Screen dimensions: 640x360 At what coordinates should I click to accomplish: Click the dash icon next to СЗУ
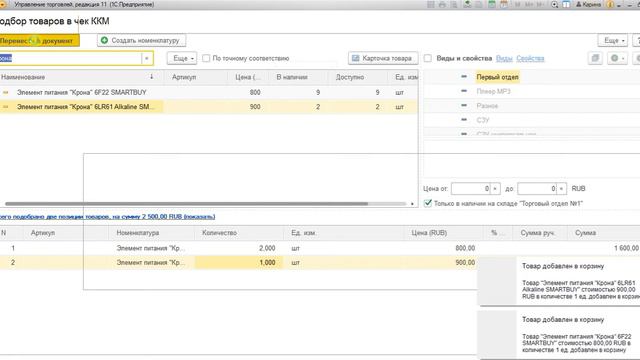(x=464, y=120)
